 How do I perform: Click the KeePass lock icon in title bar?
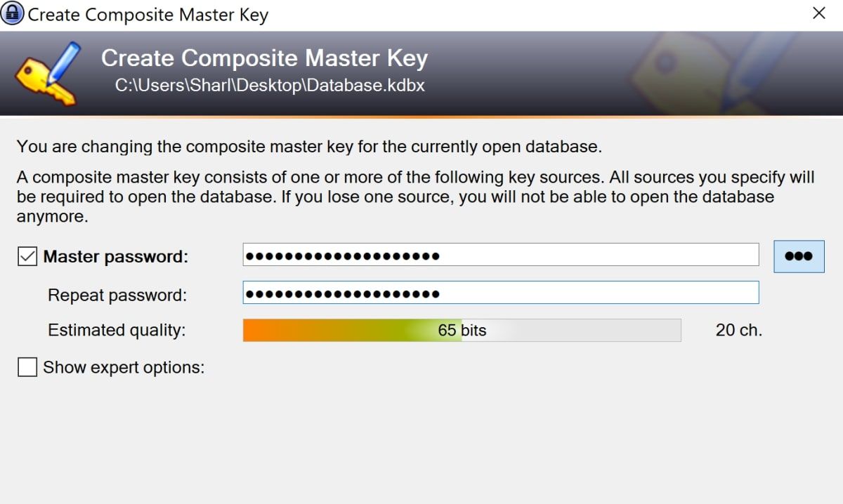13,13
